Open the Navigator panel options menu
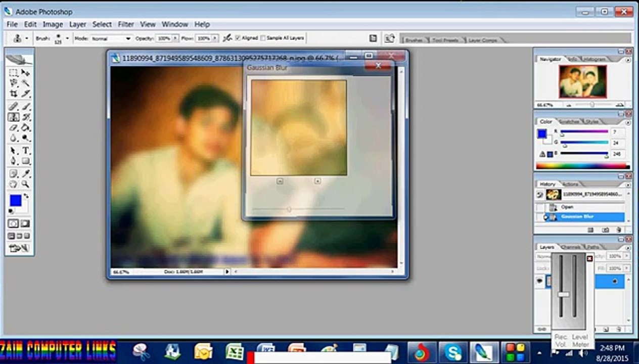The image size is (639, 364). [x=628, y=59]
